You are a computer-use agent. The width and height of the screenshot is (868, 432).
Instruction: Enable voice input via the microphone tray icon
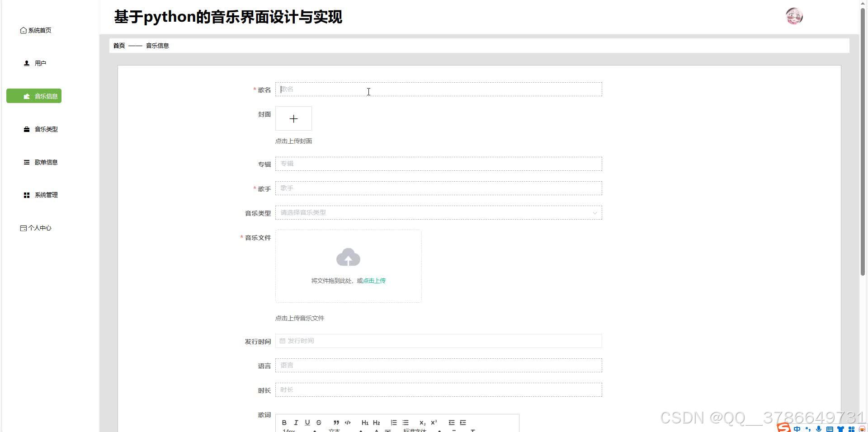818,428
